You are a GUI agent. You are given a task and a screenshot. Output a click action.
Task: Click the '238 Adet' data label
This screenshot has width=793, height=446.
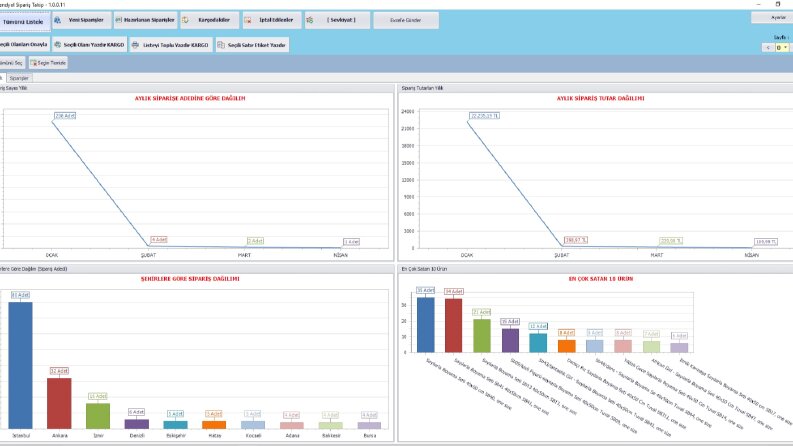tap(65, 116)
